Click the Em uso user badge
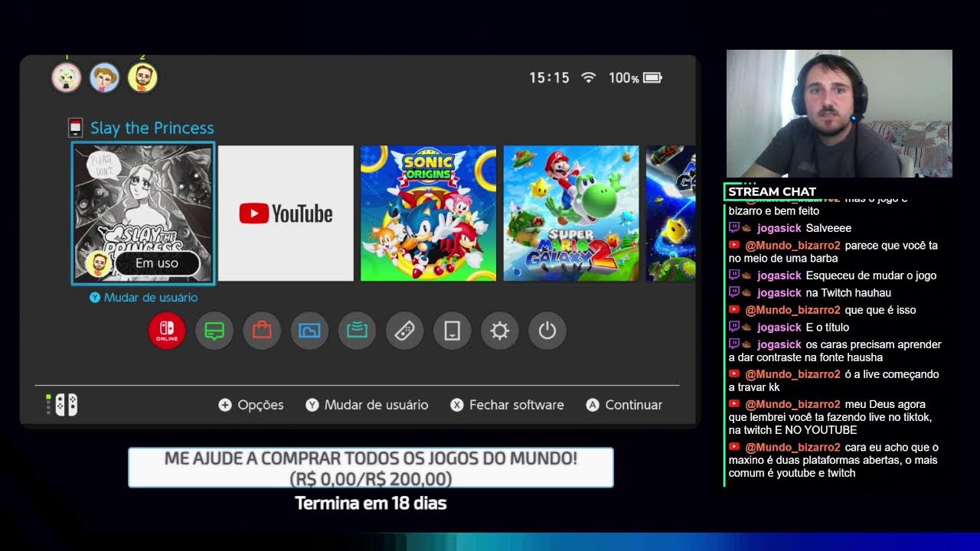Image resolution: width=980 pixels, height=551 pixels. (144, 263)
